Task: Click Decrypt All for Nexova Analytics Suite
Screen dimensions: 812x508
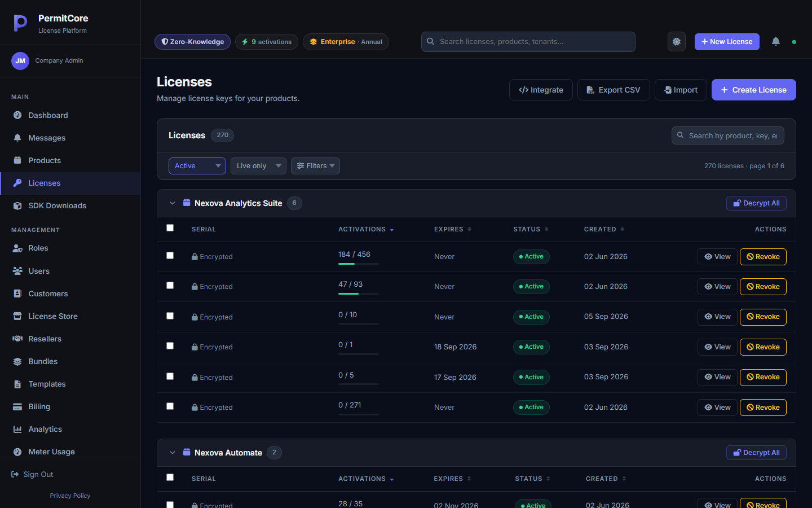Action: 756,203
